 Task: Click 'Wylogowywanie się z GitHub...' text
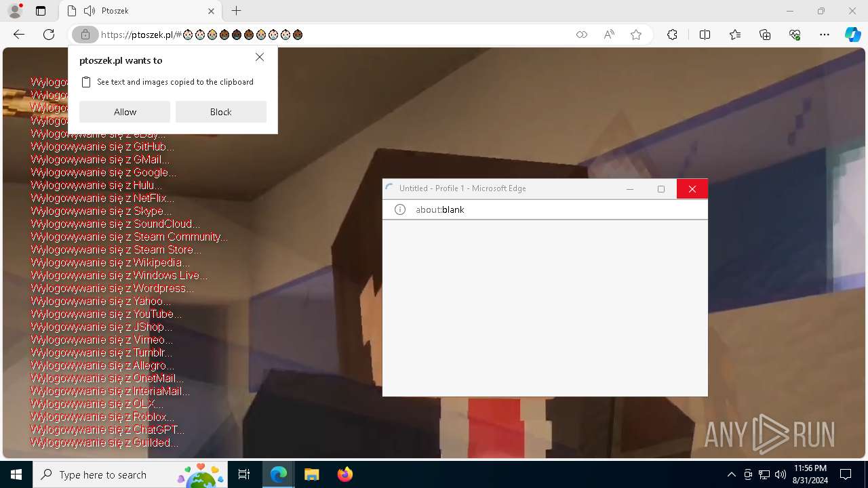click(102, 147)
